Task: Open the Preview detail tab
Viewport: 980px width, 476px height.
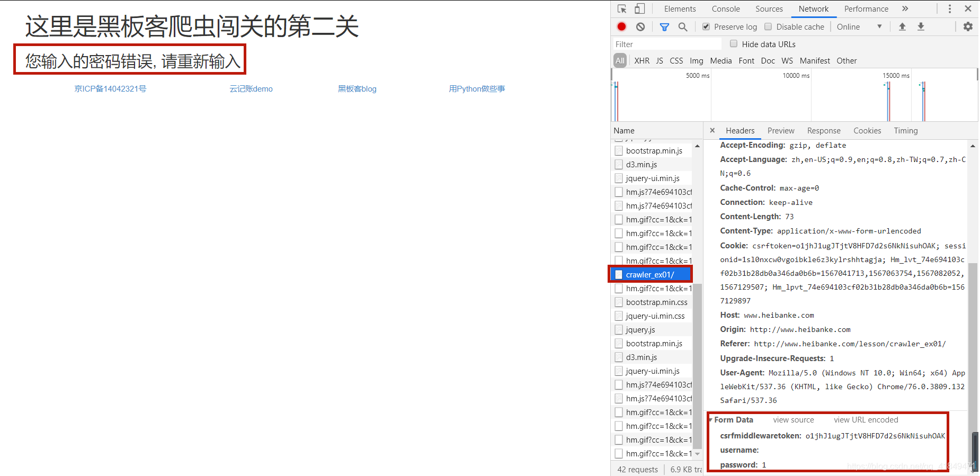Action: click(x=781, y=131)
